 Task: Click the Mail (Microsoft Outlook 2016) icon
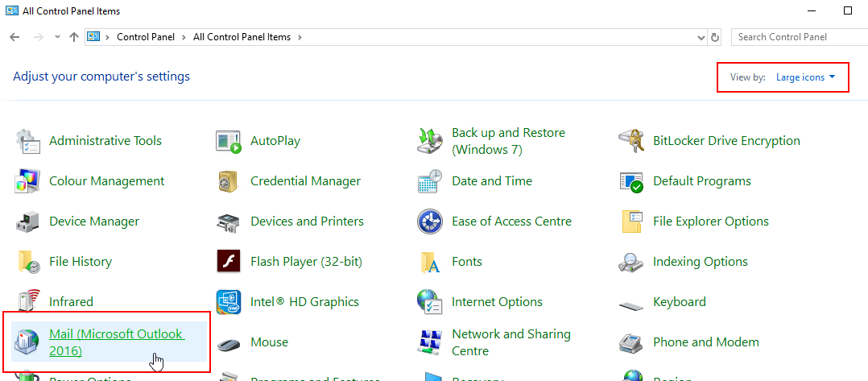[27, 342]
